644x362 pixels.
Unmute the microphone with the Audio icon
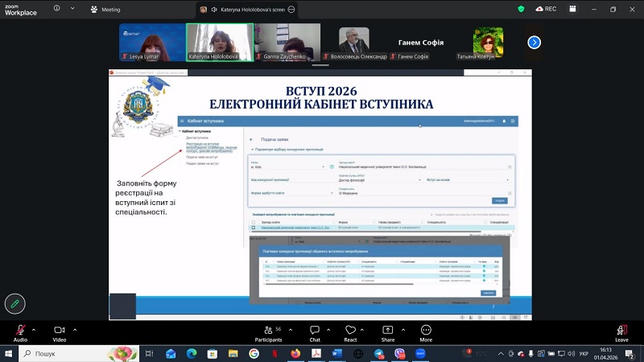[19, 330]
